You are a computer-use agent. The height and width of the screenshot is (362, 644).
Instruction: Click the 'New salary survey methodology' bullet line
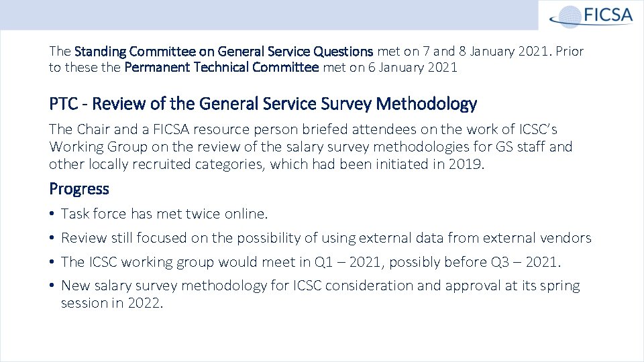pos(320,286)
